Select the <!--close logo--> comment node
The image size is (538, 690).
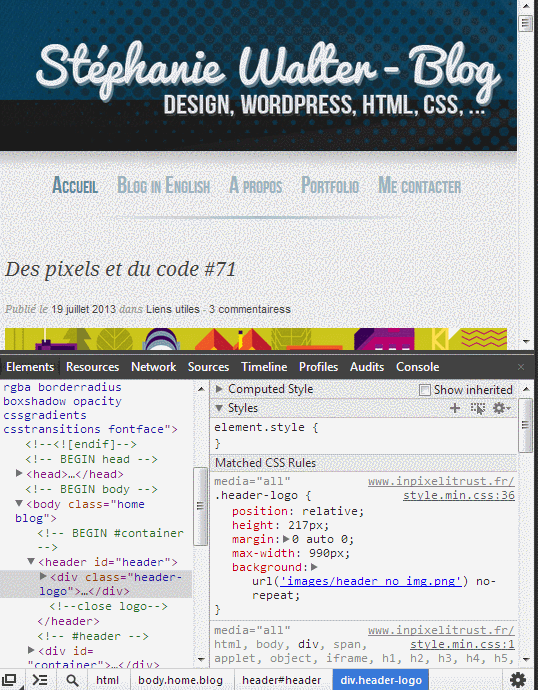pos(108,606)
